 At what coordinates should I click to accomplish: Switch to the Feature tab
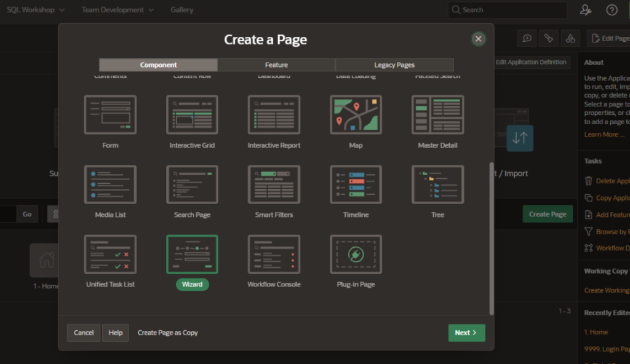pyautogui.click(x=276, y=65)
